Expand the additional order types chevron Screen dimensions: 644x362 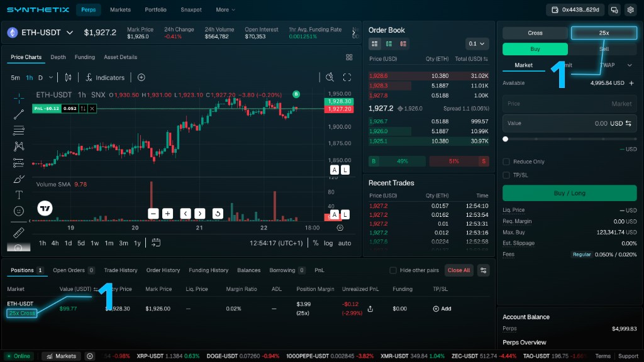629,65
